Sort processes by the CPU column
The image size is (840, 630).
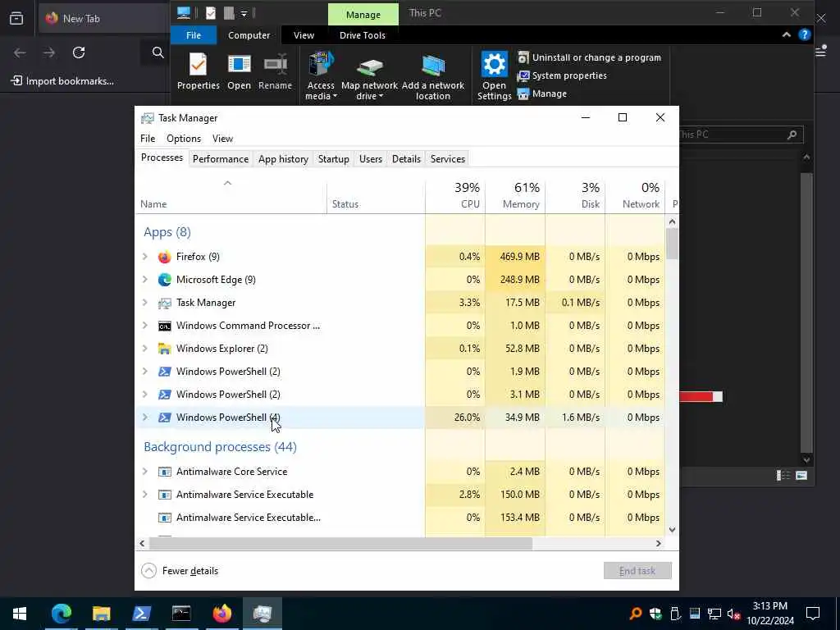(455, 195)
